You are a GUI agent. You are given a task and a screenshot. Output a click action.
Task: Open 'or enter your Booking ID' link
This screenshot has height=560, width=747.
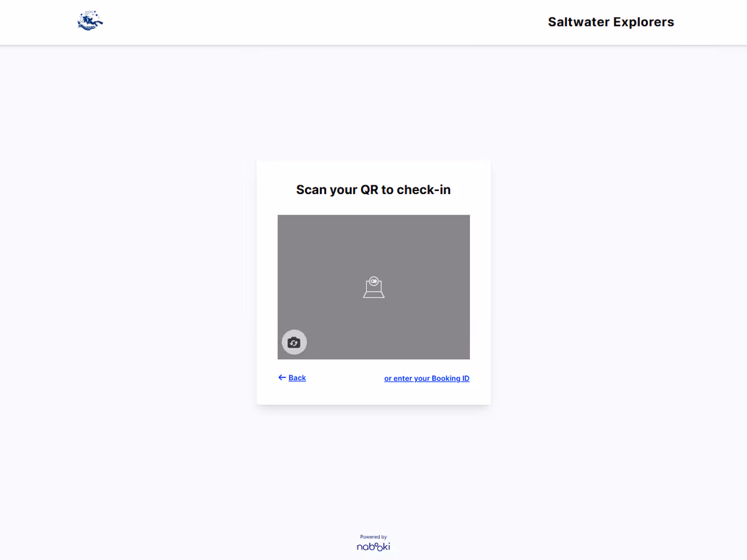point(426,378)
